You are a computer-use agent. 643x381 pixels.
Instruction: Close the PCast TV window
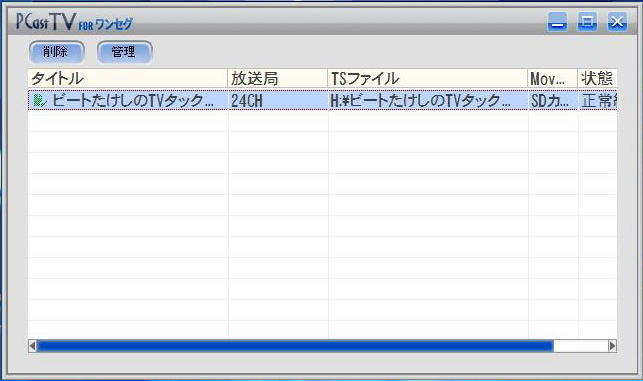click(x=617, y=22)
